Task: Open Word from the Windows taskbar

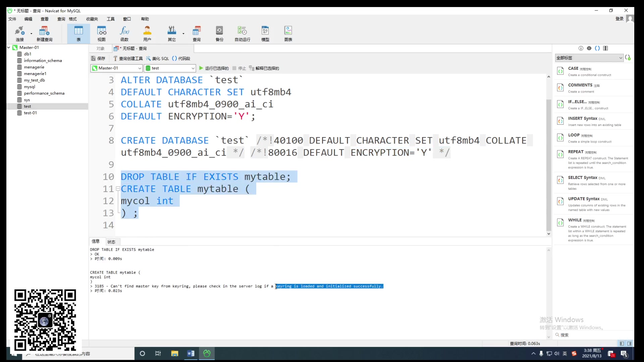Action: tap(191, 354)
